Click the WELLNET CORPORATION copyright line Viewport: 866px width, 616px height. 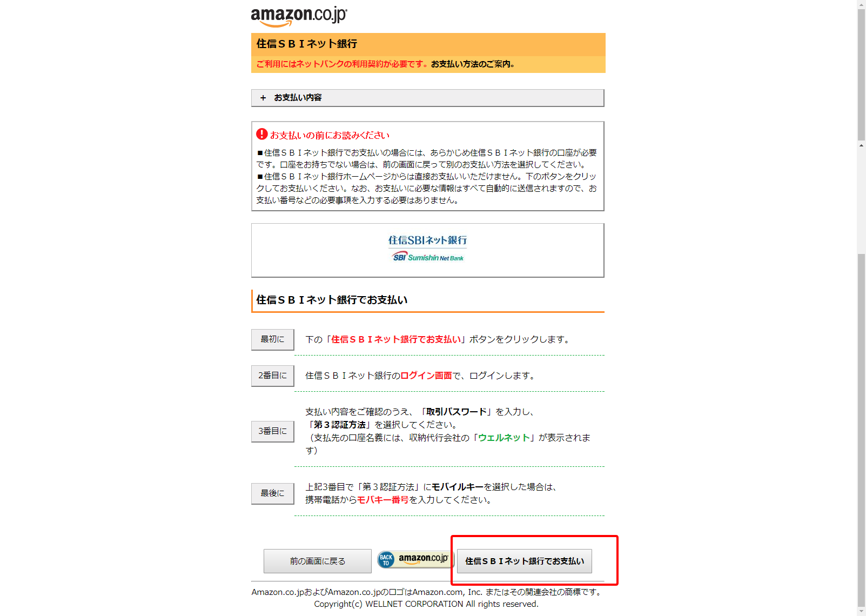point(426,604)
